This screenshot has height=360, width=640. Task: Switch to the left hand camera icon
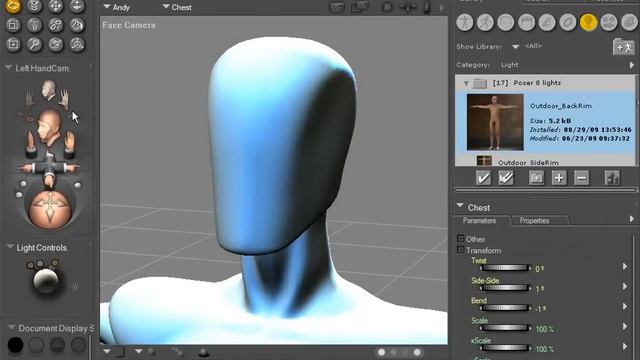63,99
